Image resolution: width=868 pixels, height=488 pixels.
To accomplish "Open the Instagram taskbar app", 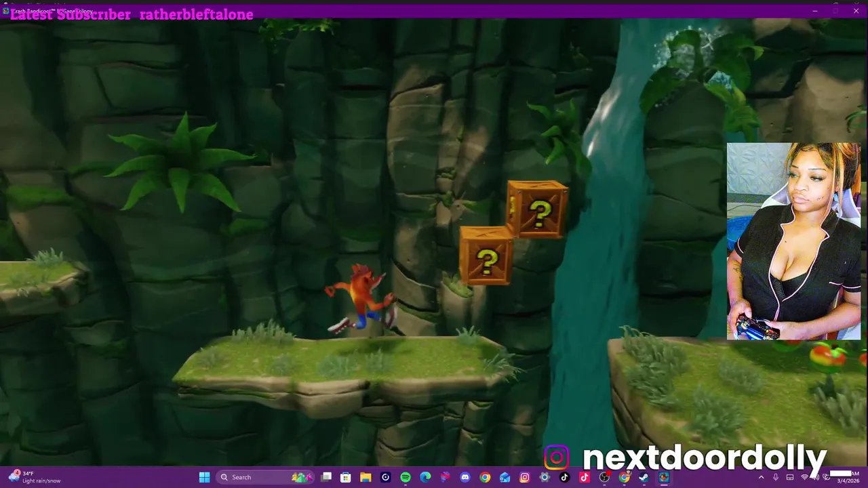I will point(525,477).
